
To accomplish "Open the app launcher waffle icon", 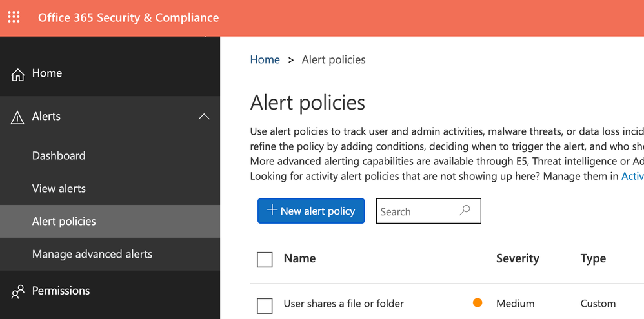I will [14, 17].
